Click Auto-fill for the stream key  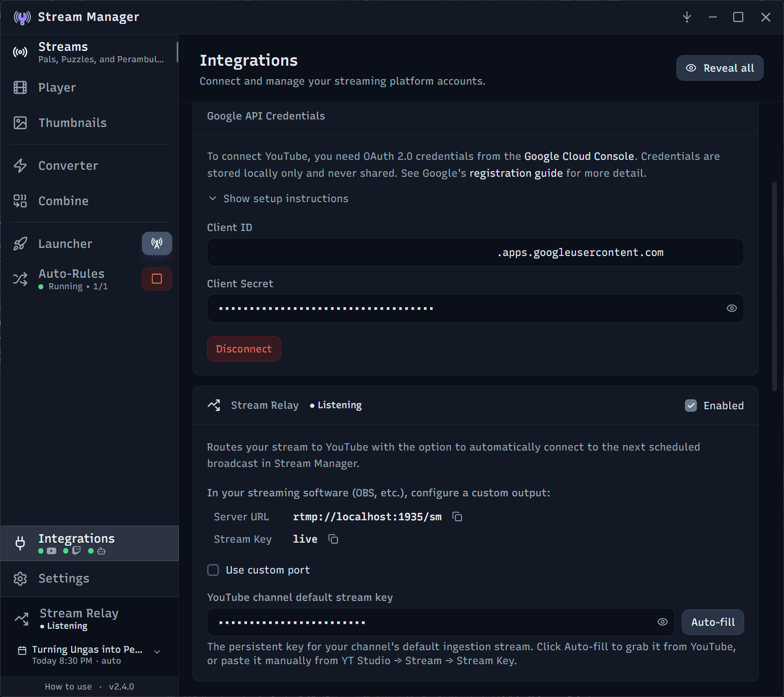(x=713, y=622)
